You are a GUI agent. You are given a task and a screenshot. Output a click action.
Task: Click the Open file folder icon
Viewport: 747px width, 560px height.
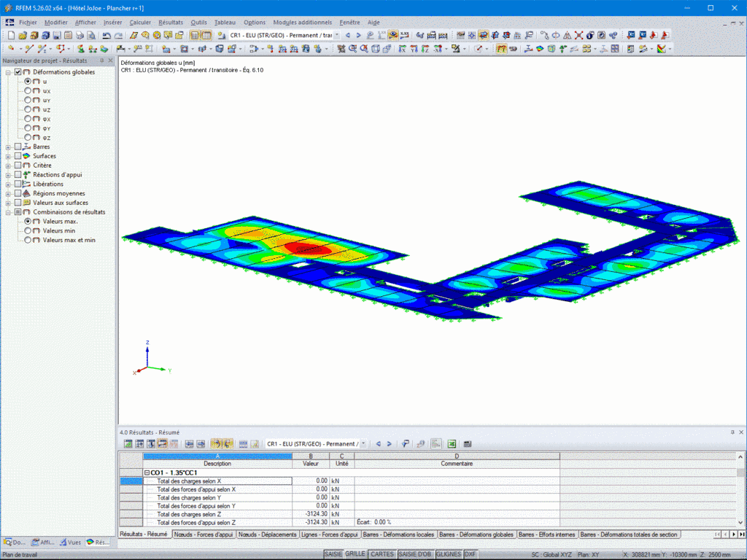point(23,35)
